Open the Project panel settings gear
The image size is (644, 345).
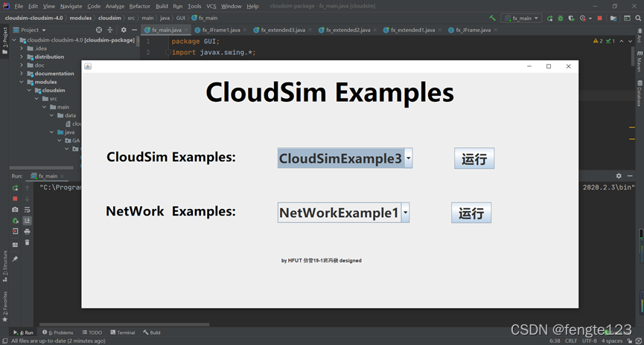pos(124,30)
